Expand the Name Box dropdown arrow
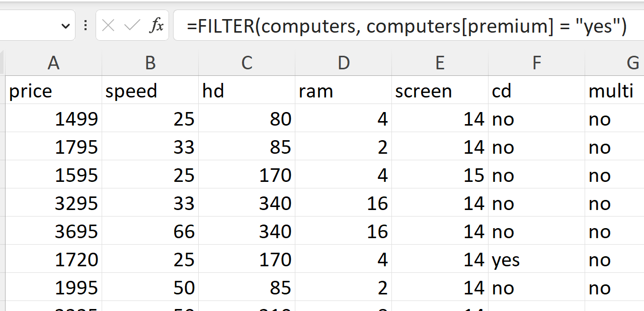This screenshot has width=644, height=311. [65, 26]
